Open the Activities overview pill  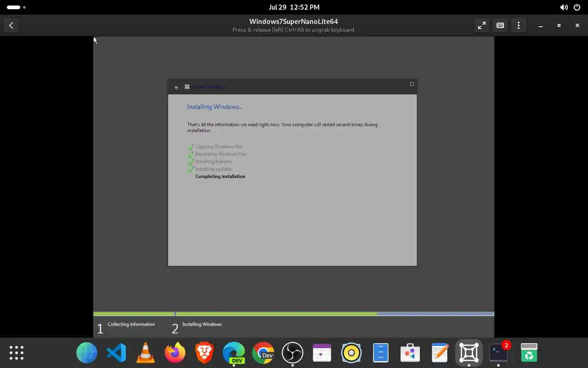coord(16,7)
